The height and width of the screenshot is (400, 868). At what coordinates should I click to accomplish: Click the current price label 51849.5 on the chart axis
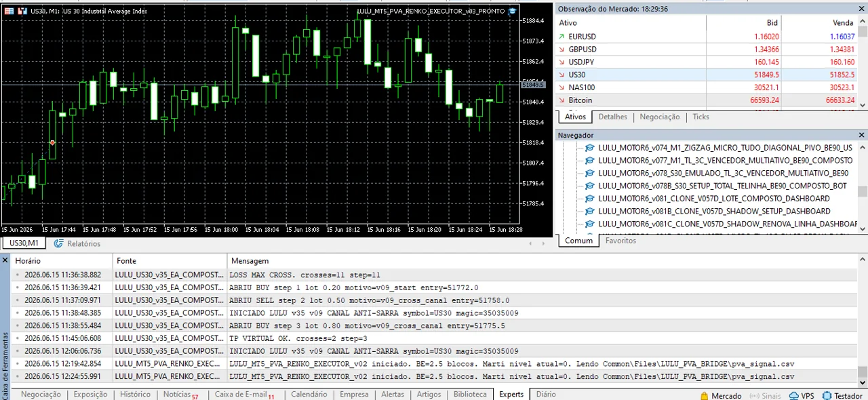point(533,84)
